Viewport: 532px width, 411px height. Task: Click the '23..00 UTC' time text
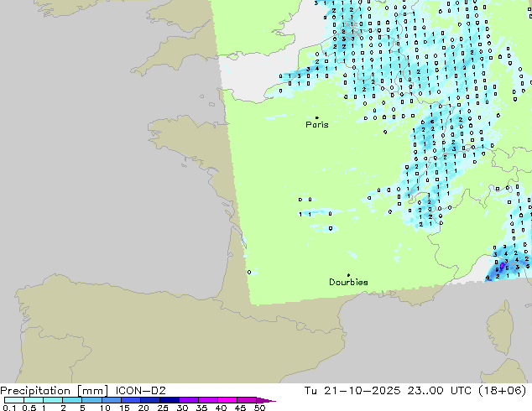tap(440, 391)
